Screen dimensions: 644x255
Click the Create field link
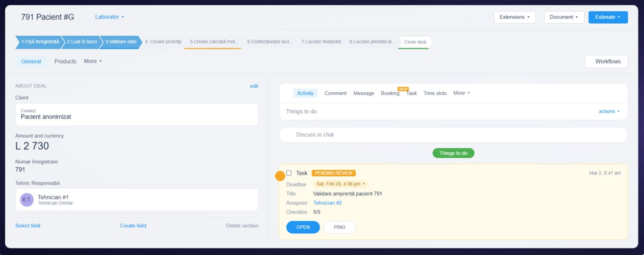[133, 225]
